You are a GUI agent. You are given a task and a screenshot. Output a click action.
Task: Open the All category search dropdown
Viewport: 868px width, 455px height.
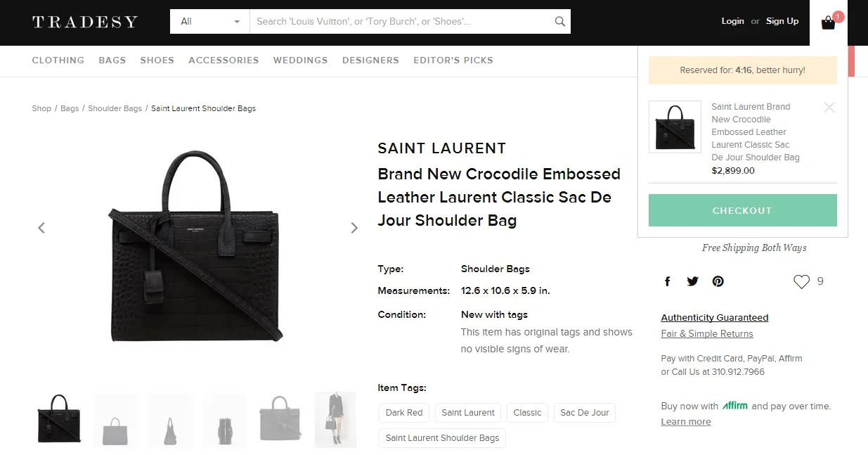click(209, 22)
